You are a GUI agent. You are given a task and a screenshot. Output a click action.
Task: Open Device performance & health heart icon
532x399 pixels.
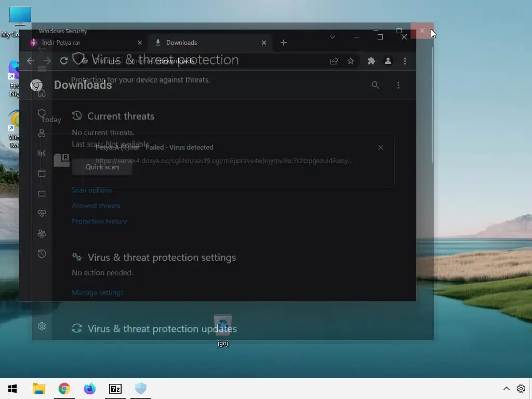pos(42,214)
